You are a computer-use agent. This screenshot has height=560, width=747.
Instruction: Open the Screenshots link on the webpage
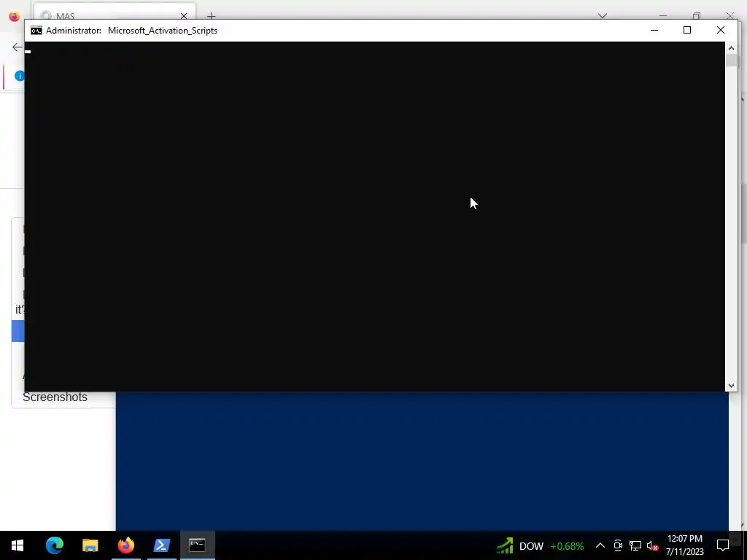55,397
